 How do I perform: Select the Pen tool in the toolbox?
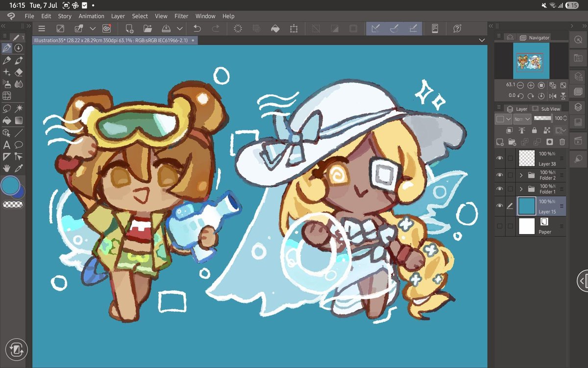pos(7,48)
